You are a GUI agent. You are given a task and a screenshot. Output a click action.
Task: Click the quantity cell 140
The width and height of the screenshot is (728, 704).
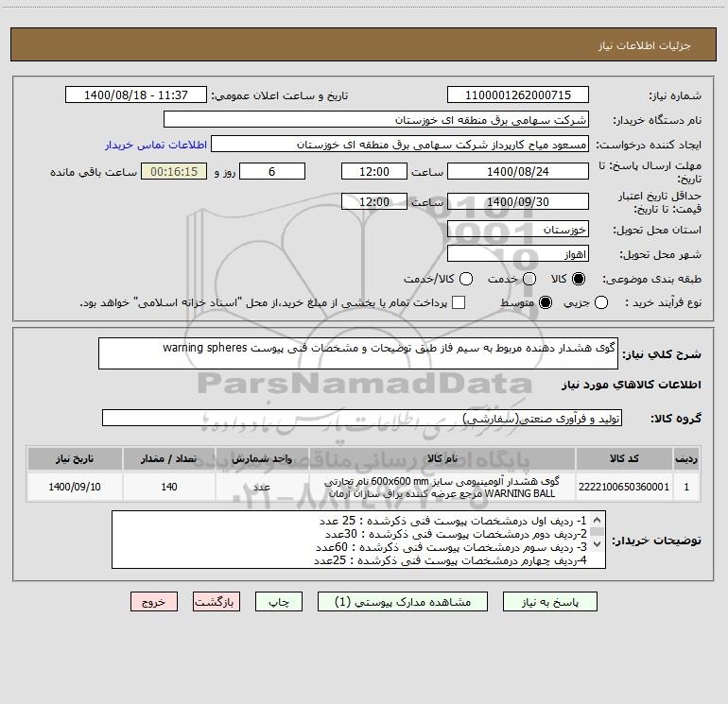tap(169, 487)
